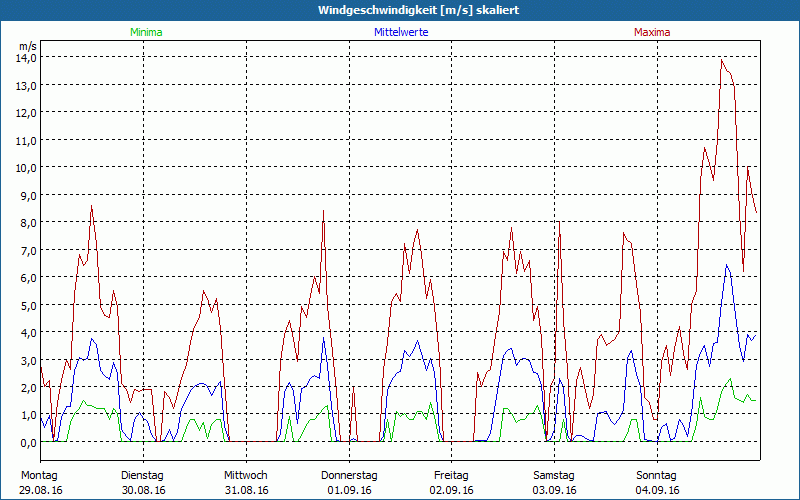
Task: Click the '2,0' y-axis value
Action: [30, 388]
